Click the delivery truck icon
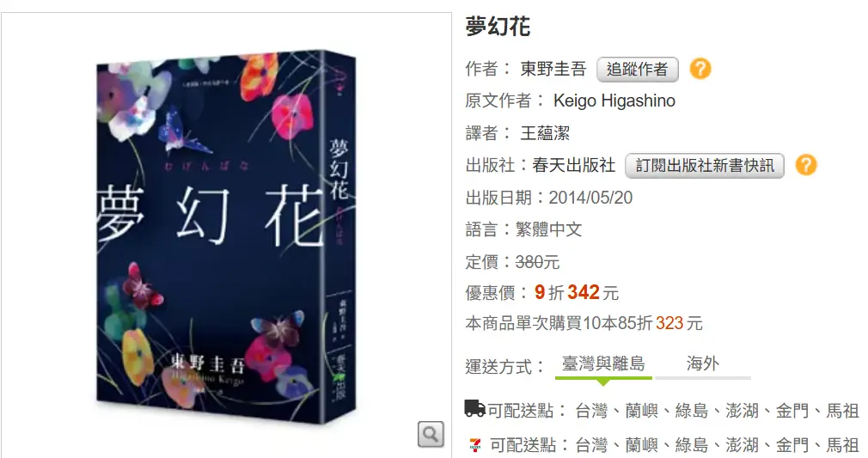Screen dimensions: 868x458 [x=474, y=409]
